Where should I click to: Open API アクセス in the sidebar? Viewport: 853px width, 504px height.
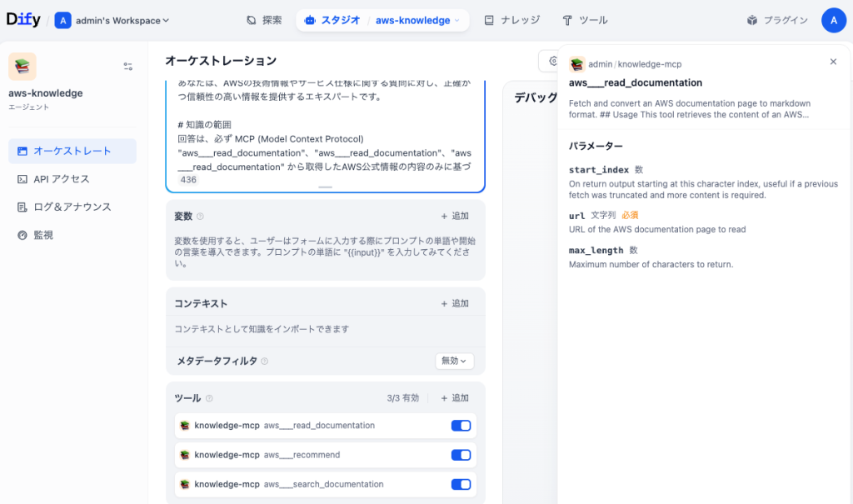(72, 179)
